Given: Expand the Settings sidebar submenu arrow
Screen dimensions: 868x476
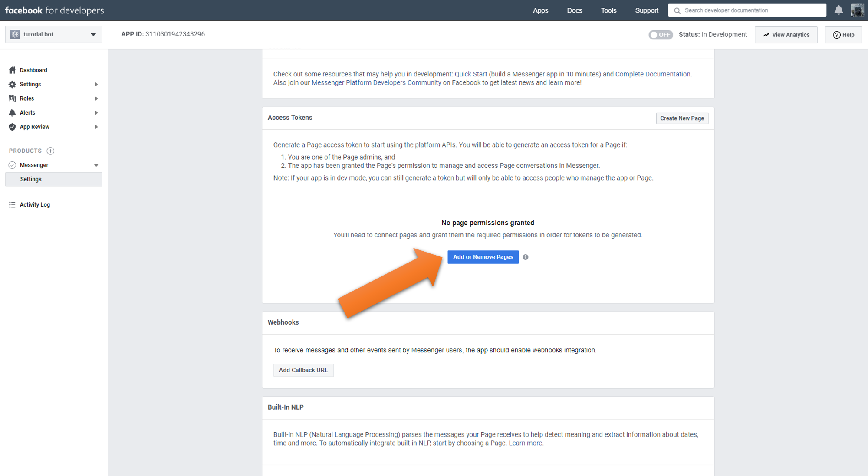Looking at the screenshot, I should [x=96, y=84].
